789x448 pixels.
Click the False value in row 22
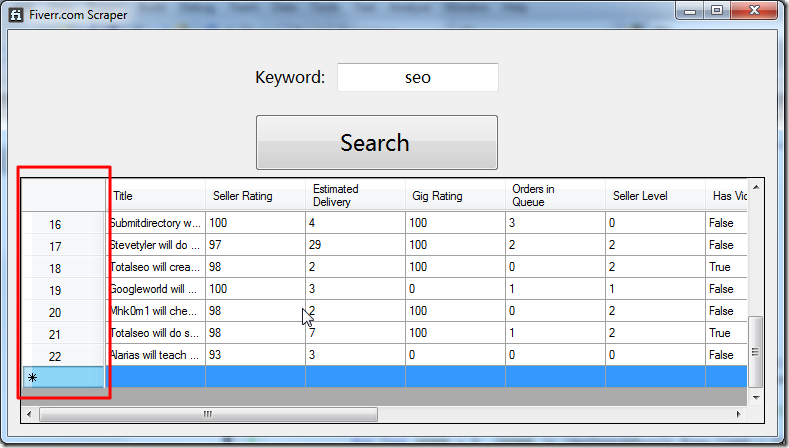(x=727, y=355)
